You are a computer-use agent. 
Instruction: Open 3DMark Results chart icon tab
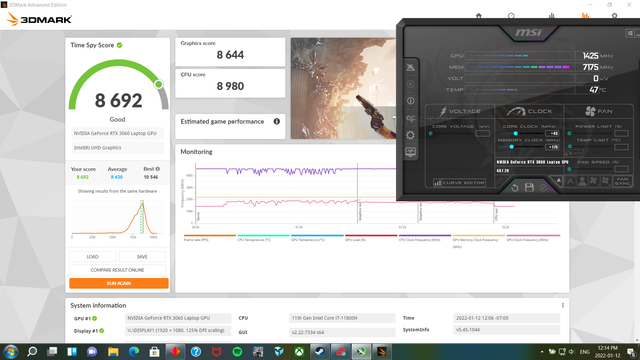tap(585, 16)
